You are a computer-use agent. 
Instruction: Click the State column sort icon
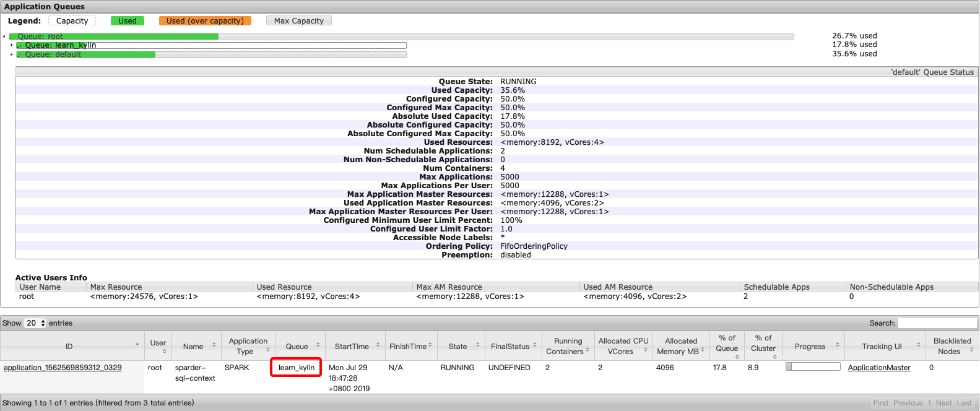pyautogui.click(x=478, y=345)
